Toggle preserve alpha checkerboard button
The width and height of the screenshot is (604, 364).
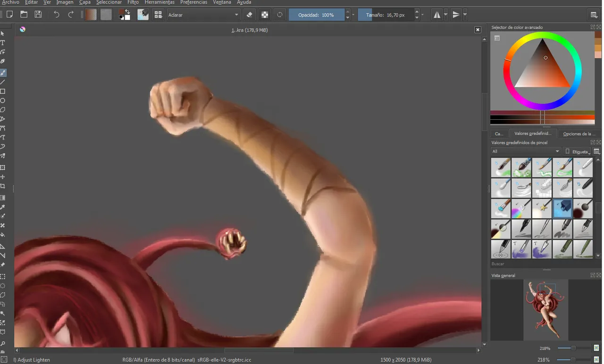coord(265,15)
